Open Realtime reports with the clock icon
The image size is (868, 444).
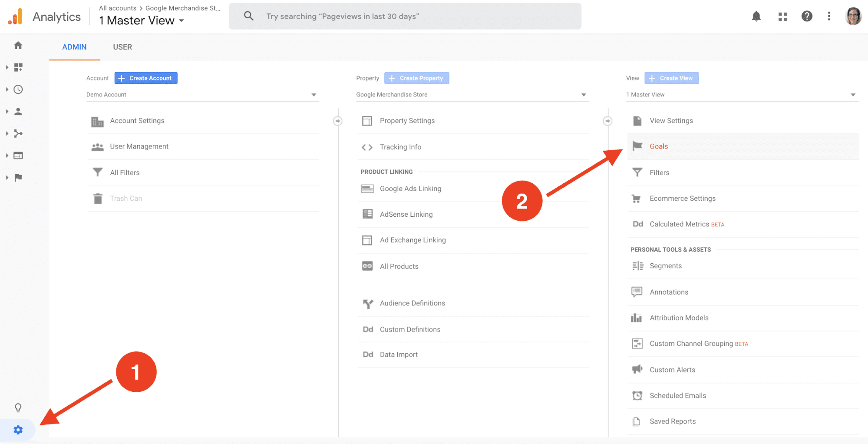click(x=18, y=89)
